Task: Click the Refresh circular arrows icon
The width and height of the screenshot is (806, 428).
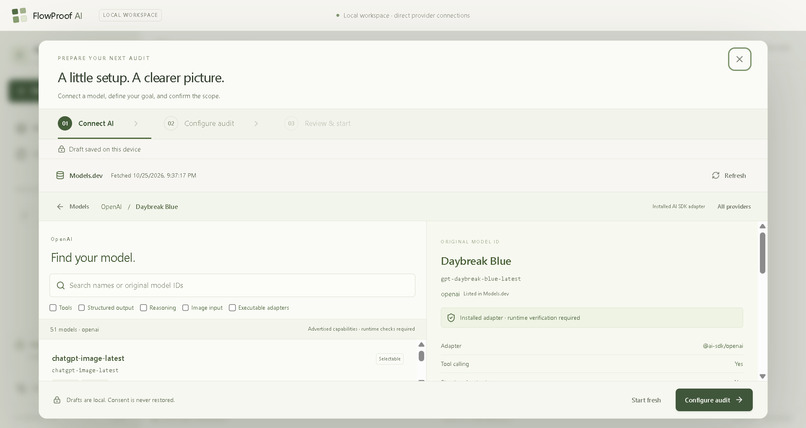Action: point(716,175)
